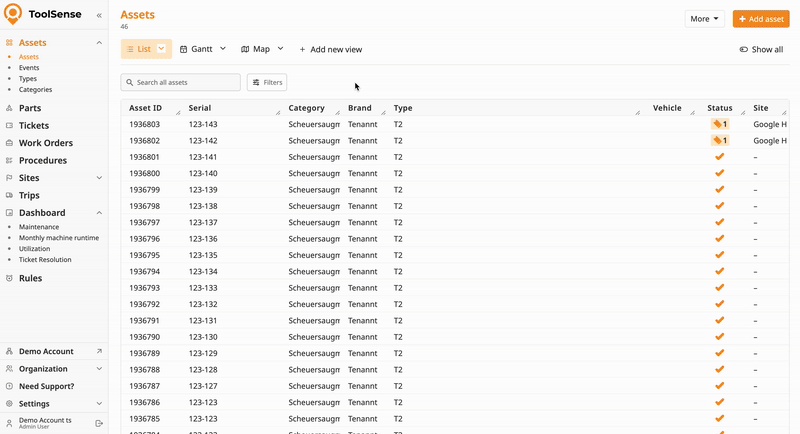This screenshot has width=800, height=434.
Task: Click the Organization people icon
Action: (x=9, y=369)
